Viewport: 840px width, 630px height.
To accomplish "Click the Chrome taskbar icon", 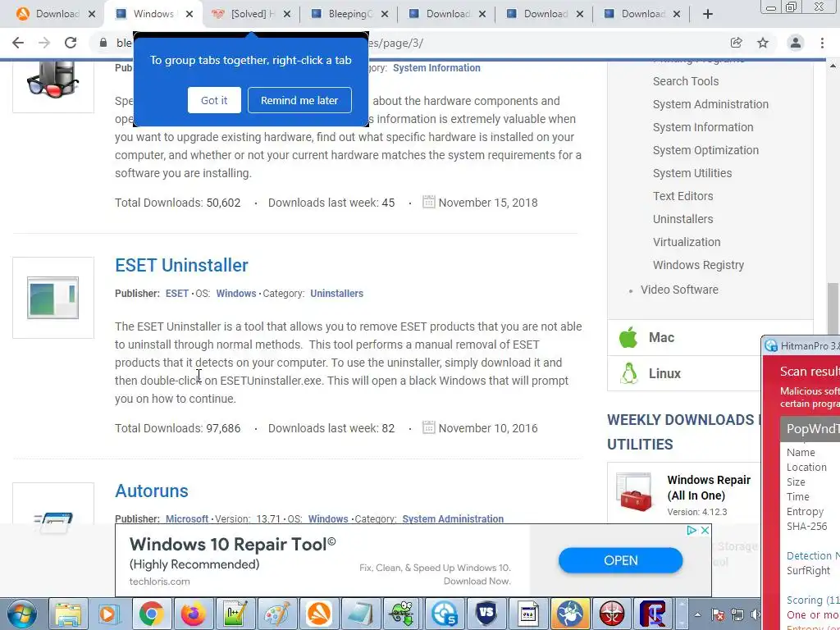I will click(x=151, y=614).
